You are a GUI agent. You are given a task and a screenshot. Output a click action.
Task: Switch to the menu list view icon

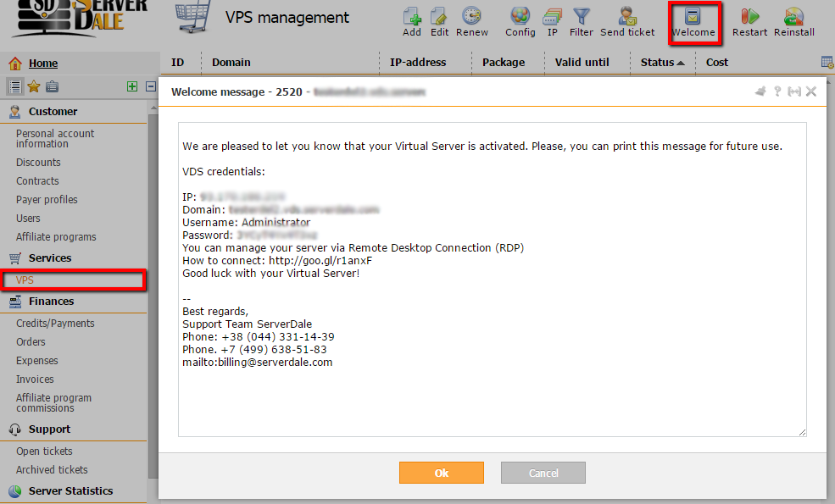(x=15, y=86)
